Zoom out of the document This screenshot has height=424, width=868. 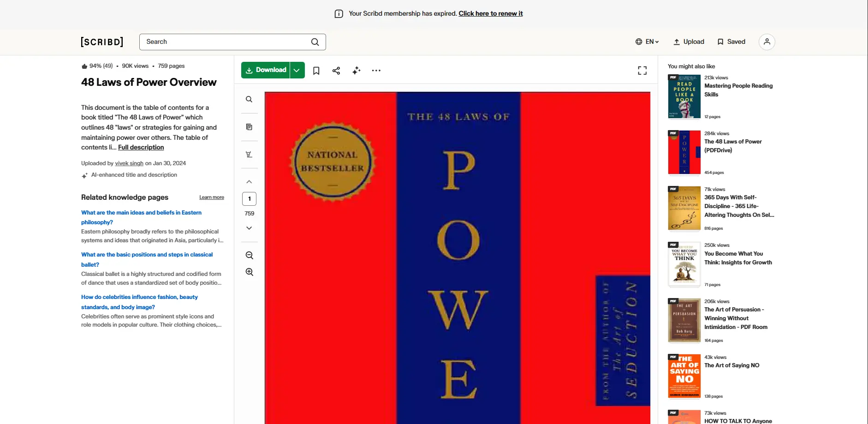(x=250, y=255)
